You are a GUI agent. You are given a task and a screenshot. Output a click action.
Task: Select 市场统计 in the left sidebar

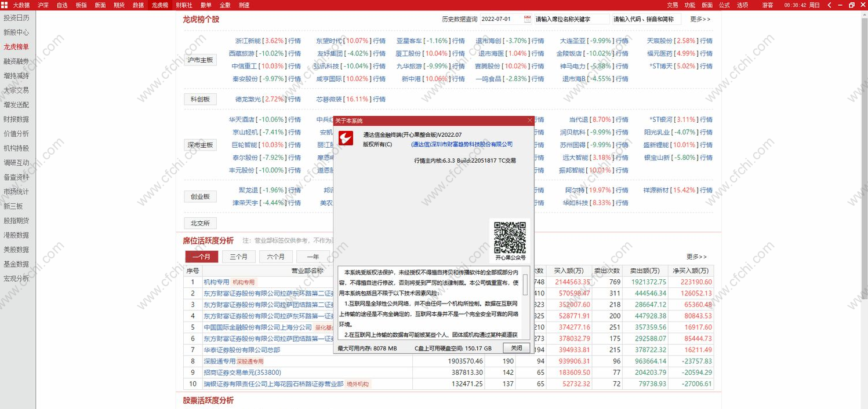coord(16,192)
